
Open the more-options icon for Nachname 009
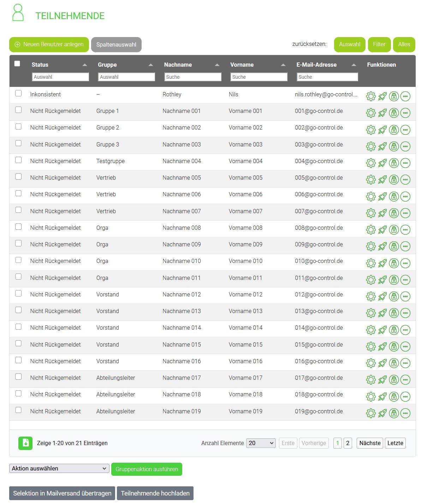coord(405,246)
